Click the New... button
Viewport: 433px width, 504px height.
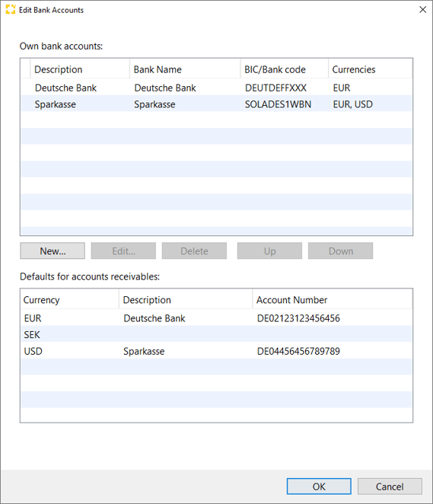pyautogui.click(x=53, y=250)
